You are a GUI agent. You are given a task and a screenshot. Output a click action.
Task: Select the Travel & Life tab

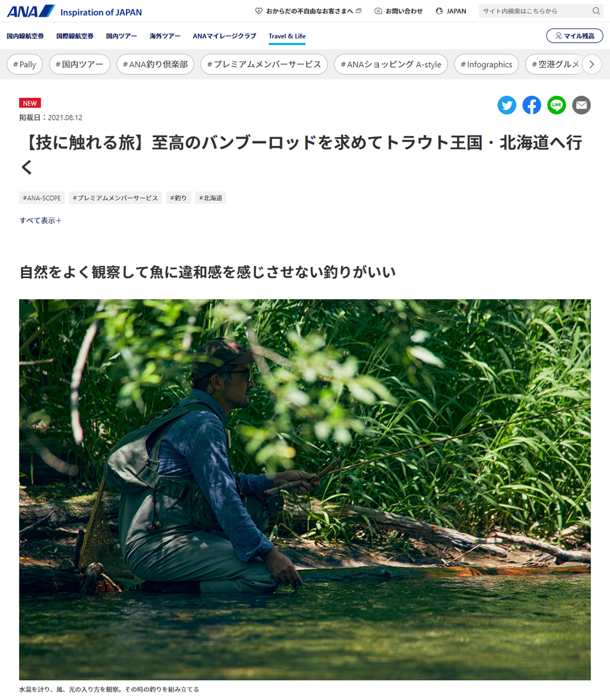pyautogui.click(x=287, y=36)
